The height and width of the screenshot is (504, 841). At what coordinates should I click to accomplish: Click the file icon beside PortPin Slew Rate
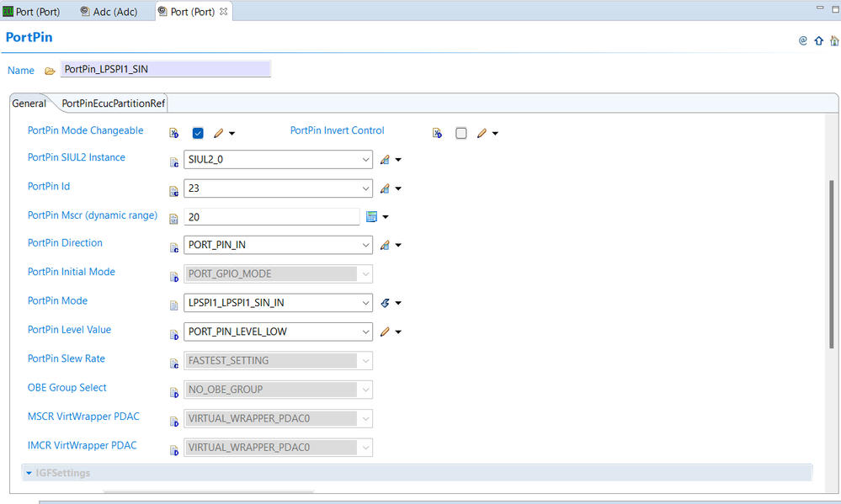tap(173, 363)
